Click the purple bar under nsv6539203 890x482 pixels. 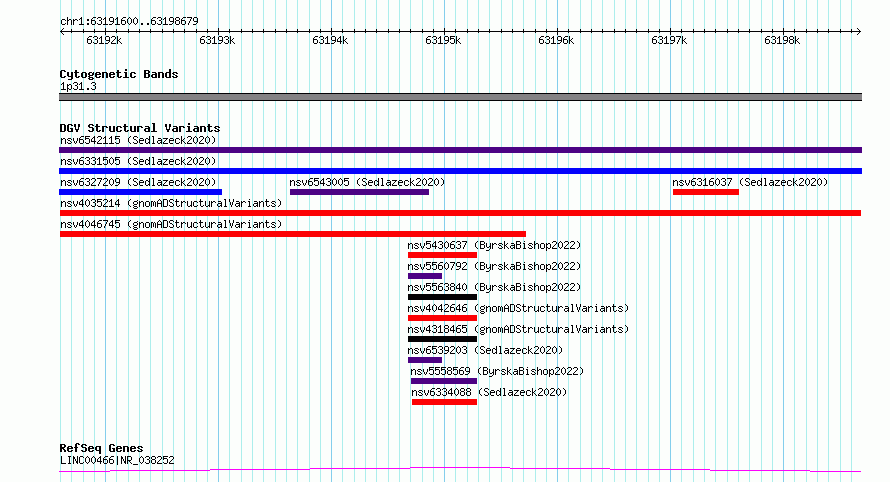click(425, 360)
